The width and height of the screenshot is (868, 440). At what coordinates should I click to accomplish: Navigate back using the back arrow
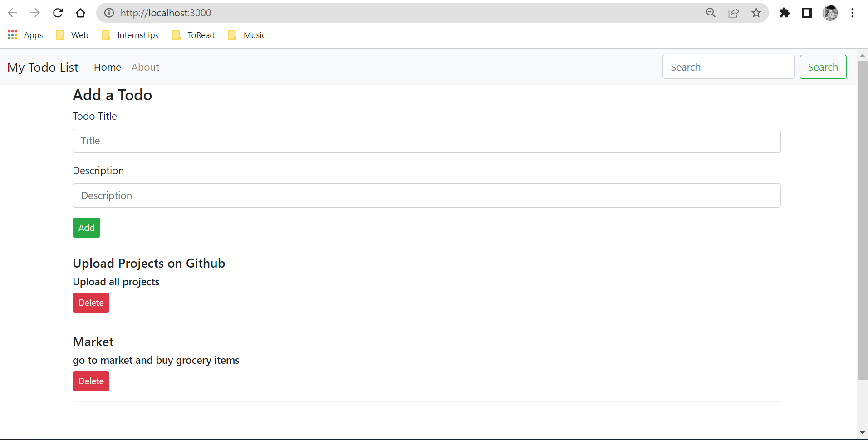12,13
